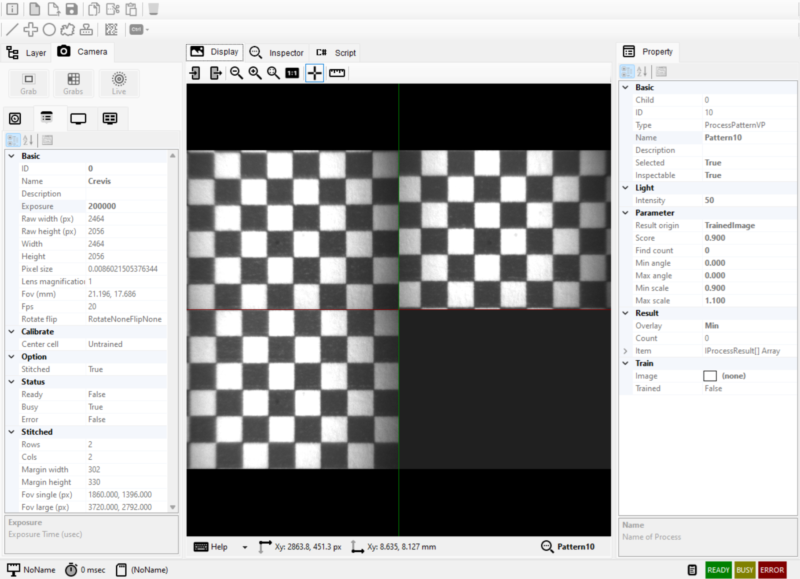The image size is (800, 579).
Task: Click the 1:1 actual size icon
Action: 292,73
